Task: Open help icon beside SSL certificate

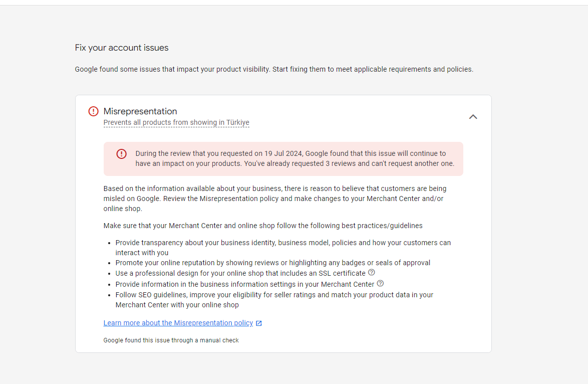Action: (x=372, y=273)
